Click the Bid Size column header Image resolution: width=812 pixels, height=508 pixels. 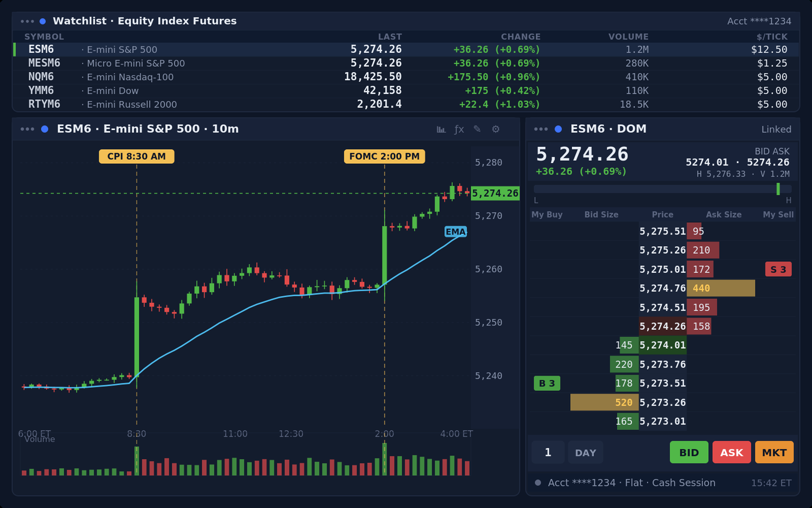(601, 215)
